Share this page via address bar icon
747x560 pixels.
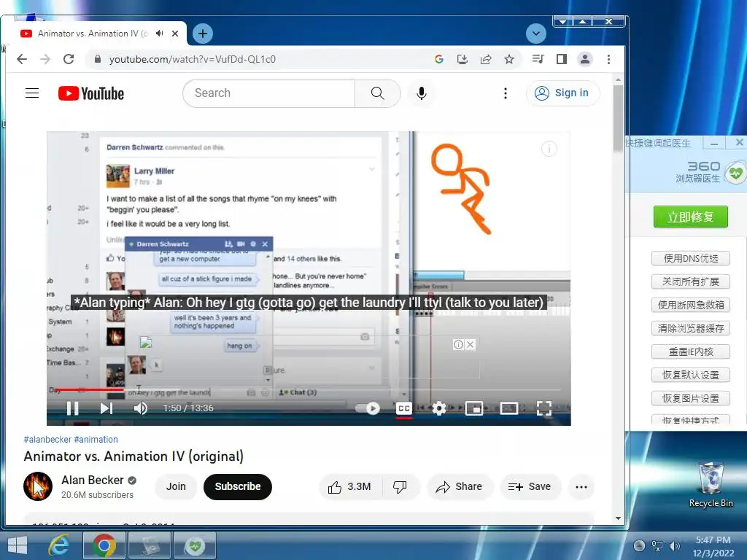(x=486, y=59)
